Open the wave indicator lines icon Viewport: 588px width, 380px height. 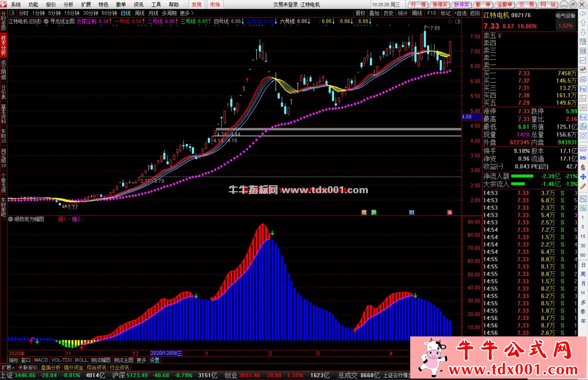coord(583,148)
